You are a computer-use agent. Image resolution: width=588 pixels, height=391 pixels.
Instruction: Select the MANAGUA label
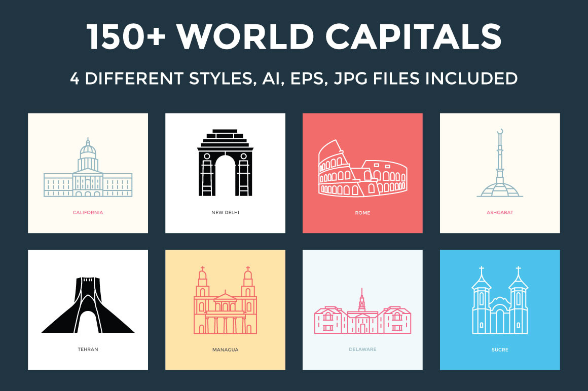[225, 349]
